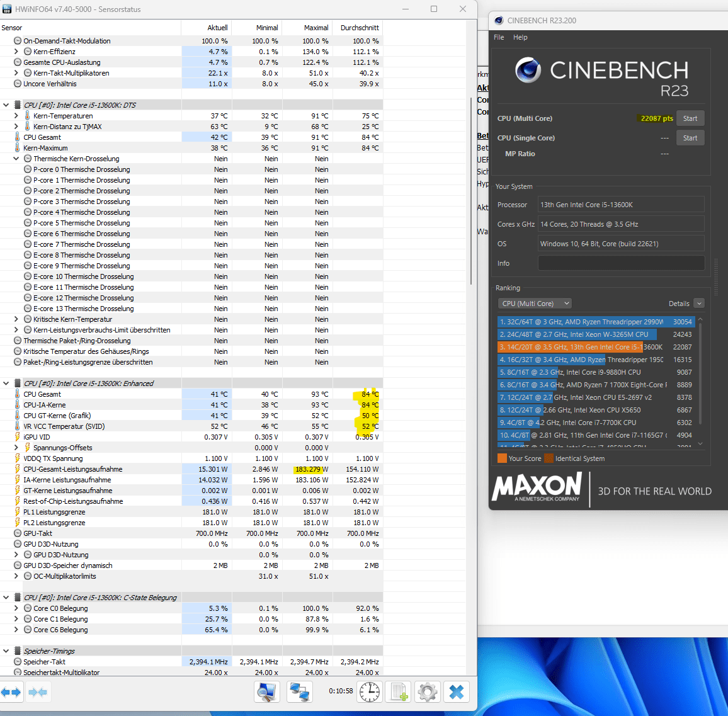Click the expand layout arrows icon in HWiNFO toolbar
Image resolution: width=728 pixels, height=716 pixels.
tap(11, 692)
